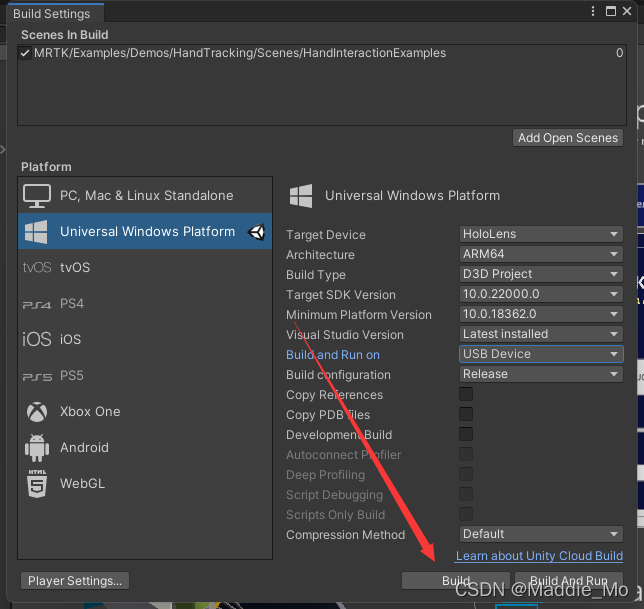Maximize the Build Settings window
The width and height of the screenshot is (644, 609).
(x=611, y=11)
